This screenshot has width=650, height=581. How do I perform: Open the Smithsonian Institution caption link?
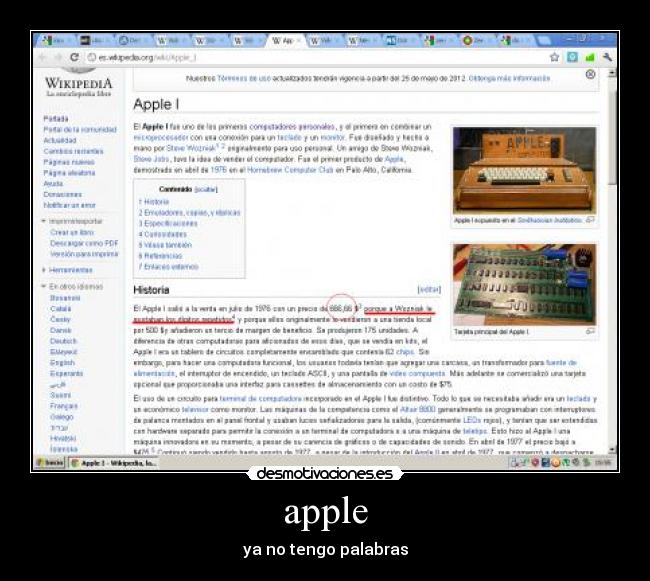click(550, 220)
